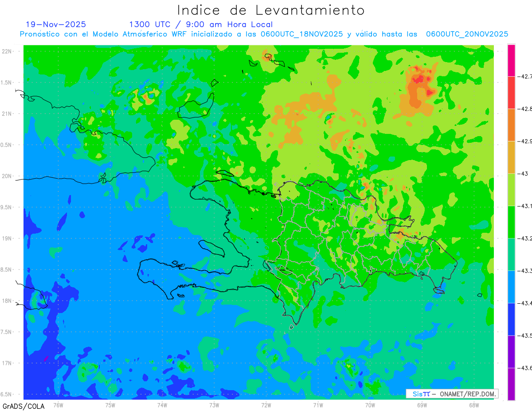This screenshot has height=411, width=532.
Task: Pick the pink swatch atop the color scale
Action: click(511, 60)
